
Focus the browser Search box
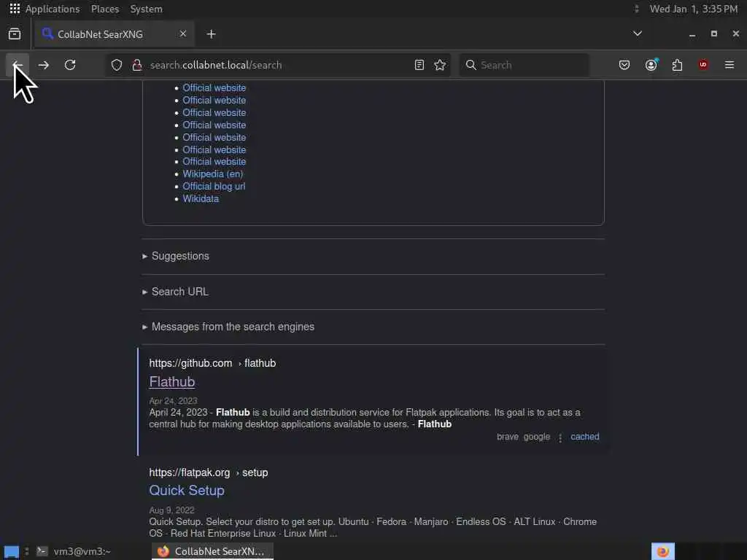click(524, 65)
